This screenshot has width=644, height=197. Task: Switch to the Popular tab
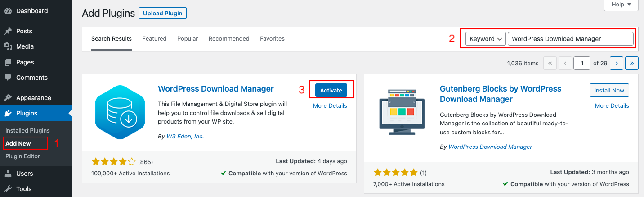pos(188,39)
